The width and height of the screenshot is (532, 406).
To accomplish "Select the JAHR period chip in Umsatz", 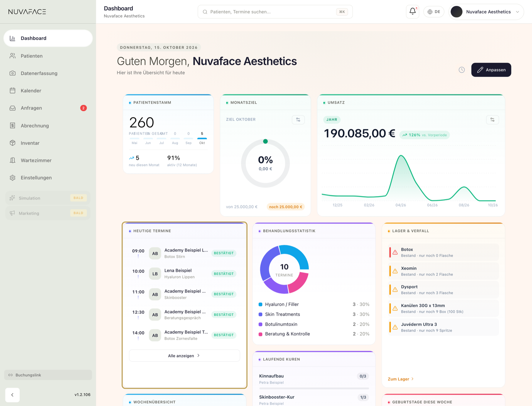I will (332, 120).
